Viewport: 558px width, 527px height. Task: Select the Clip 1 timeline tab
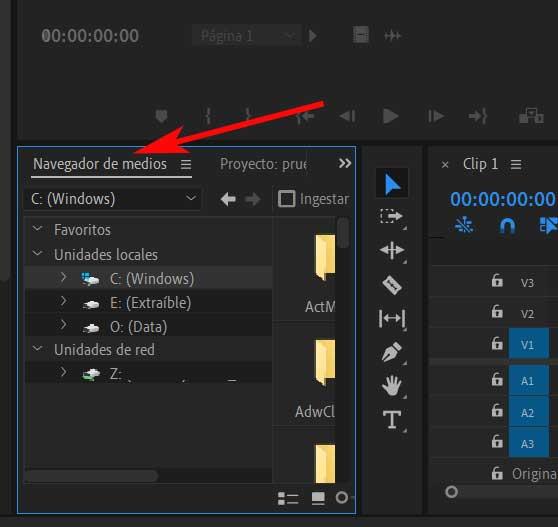pyautogui.click(x=480, y=164)
